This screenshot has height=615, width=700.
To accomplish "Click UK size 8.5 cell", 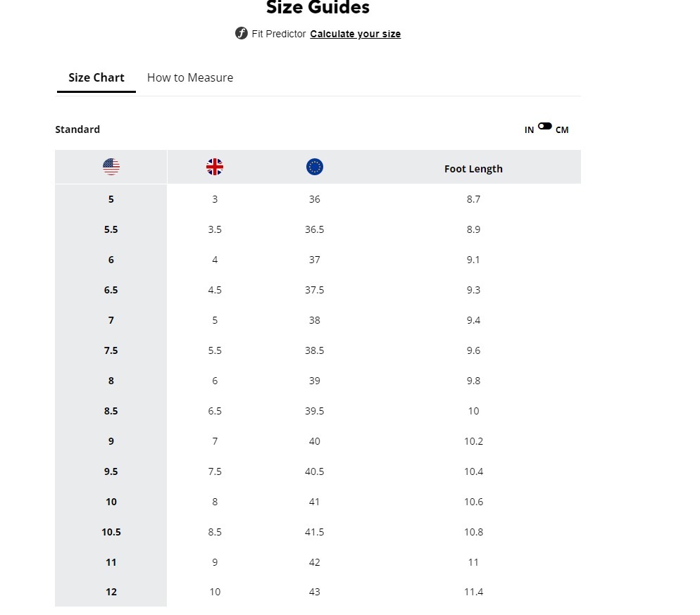I will pyautogui.click(x=215, y=532).
